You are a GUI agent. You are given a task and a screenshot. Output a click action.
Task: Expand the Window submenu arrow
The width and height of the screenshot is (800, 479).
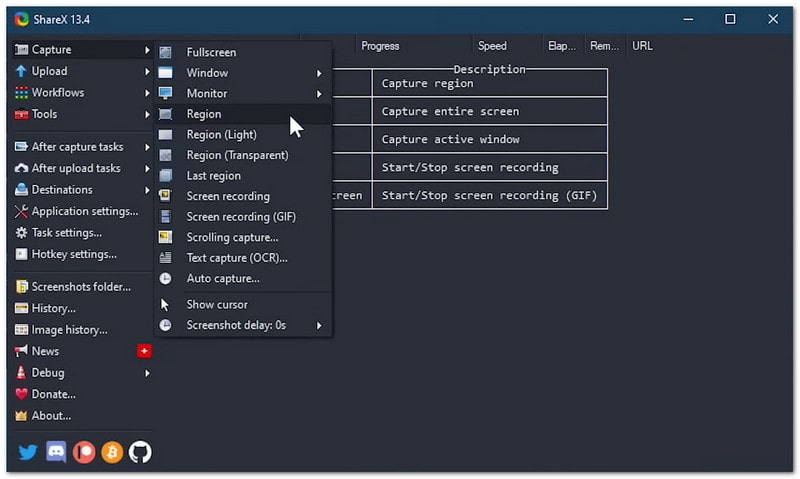(319, 73)
